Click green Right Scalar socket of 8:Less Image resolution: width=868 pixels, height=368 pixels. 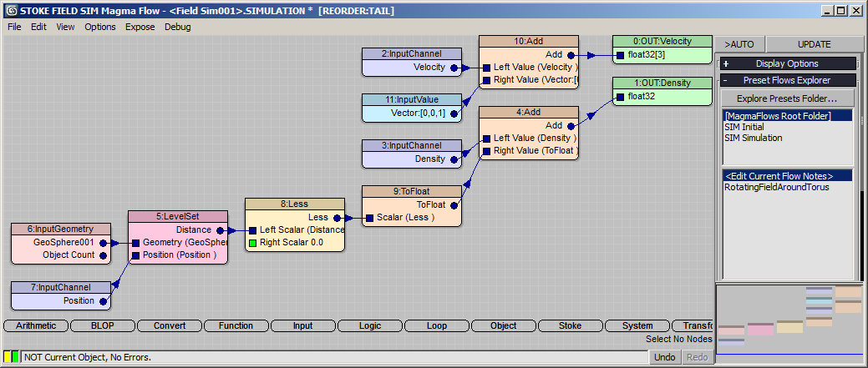[253, 243]
